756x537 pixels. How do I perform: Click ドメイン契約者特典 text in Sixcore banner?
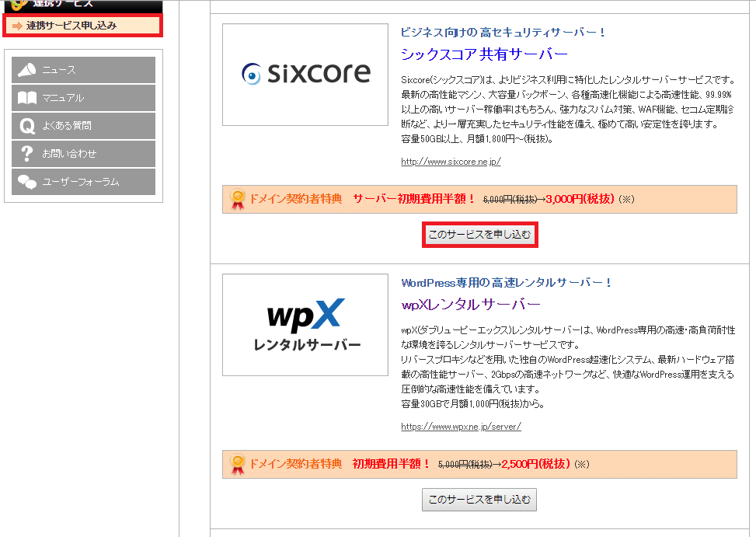click(295, 199)
